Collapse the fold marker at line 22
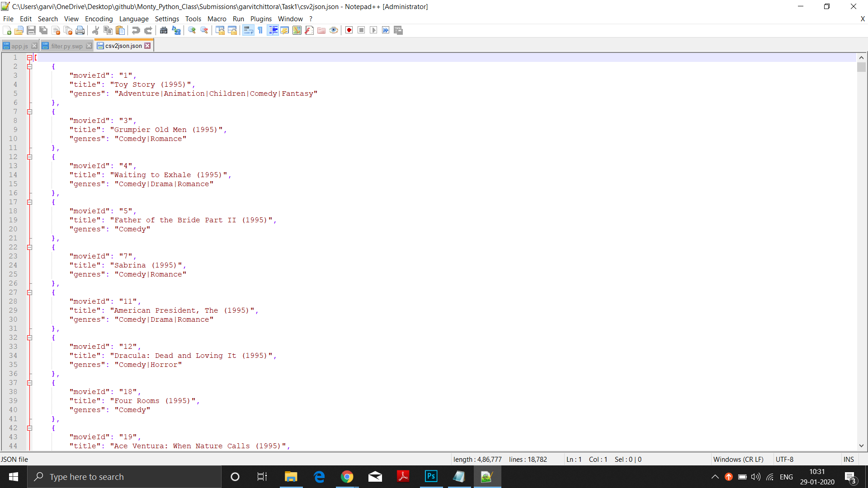This screenshot has height=488, width=868. (29, 247)
